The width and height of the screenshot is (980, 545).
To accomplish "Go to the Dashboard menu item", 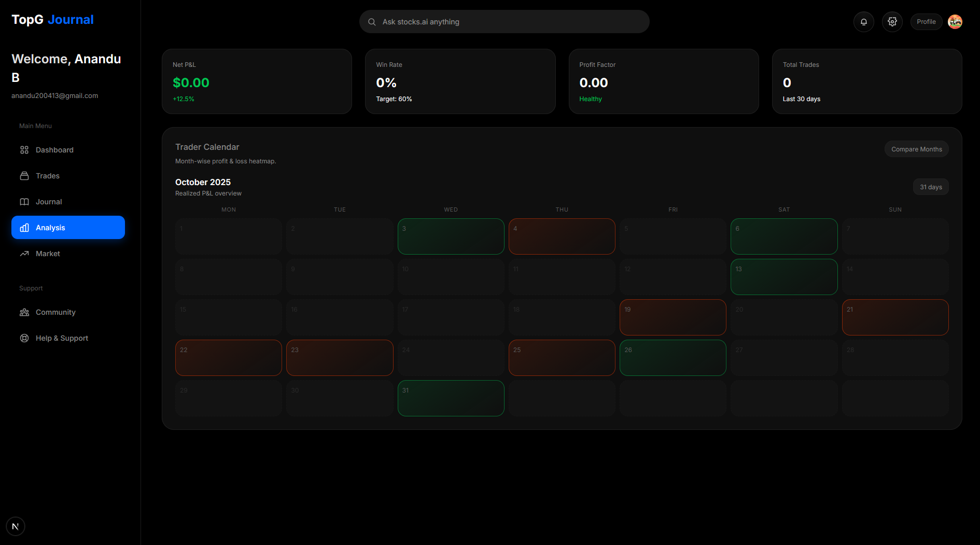I will coord(54,150).
